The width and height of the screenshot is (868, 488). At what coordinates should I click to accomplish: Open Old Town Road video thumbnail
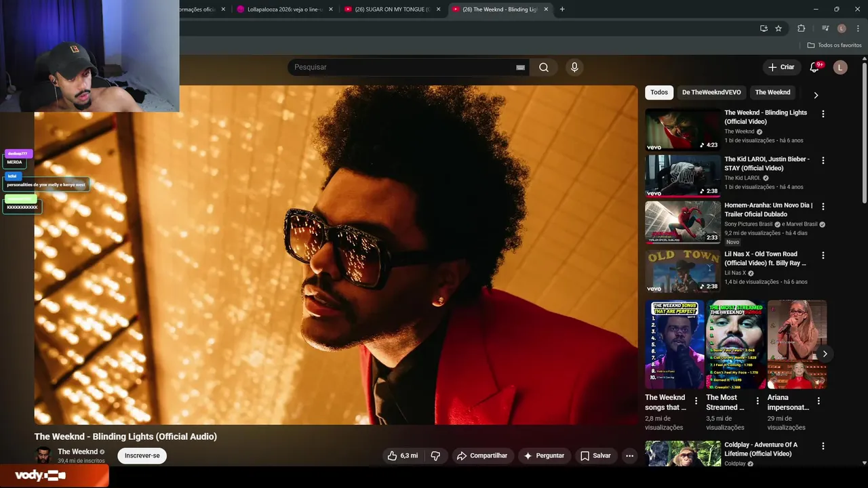683,270
